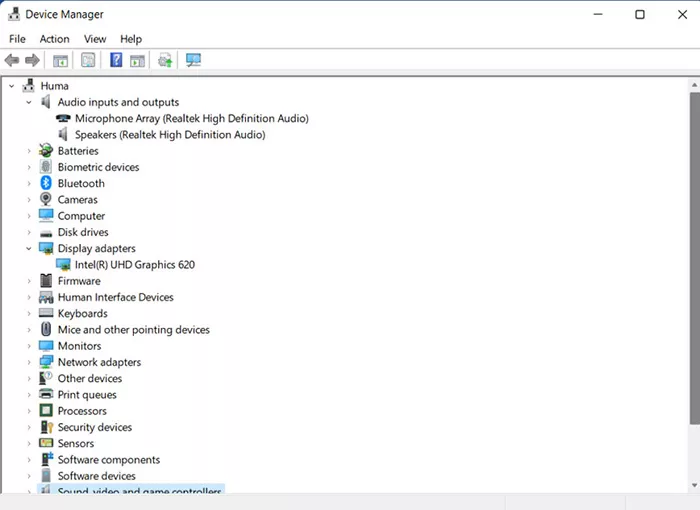Click the Security devices key icon
The width and height of the screenshot is (700, 510).
tap(46, 427)
